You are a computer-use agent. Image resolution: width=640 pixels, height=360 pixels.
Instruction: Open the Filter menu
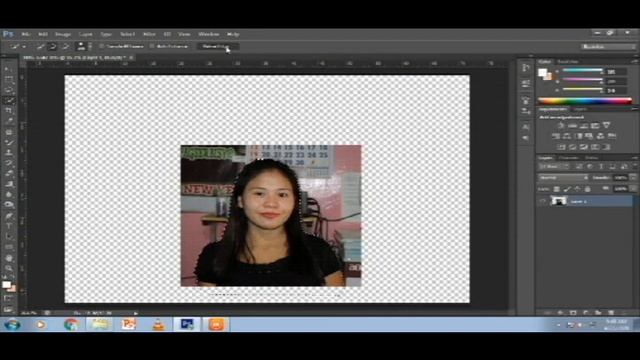[x=149, y=34]
